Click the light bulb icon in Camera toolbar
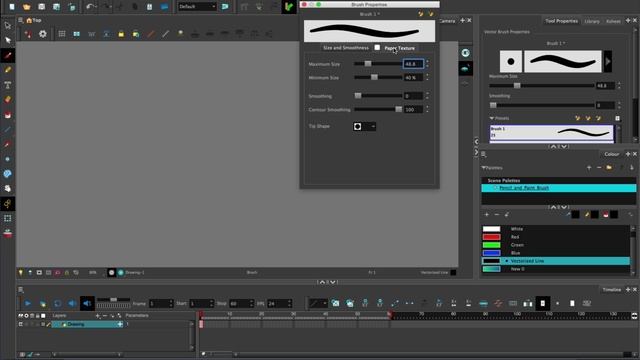Image resolution: width=640 pixels, height=360 pixels. pyautogui.click(x=180, y=34)
